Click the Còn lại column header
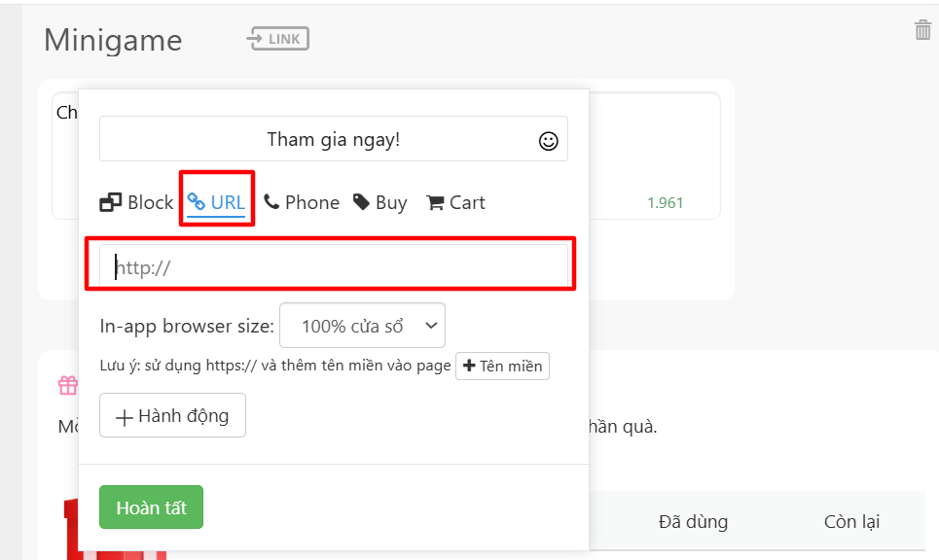939x560 pixels. coord(851,521)
